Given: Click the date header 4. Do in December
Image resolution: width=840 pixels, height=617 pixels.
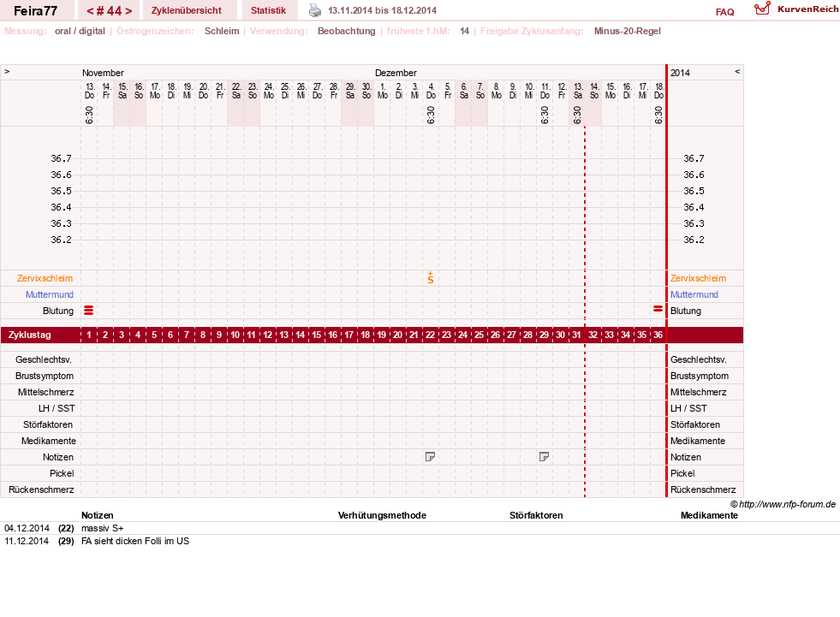Looking at the screenshot, I should click(431, 91).
